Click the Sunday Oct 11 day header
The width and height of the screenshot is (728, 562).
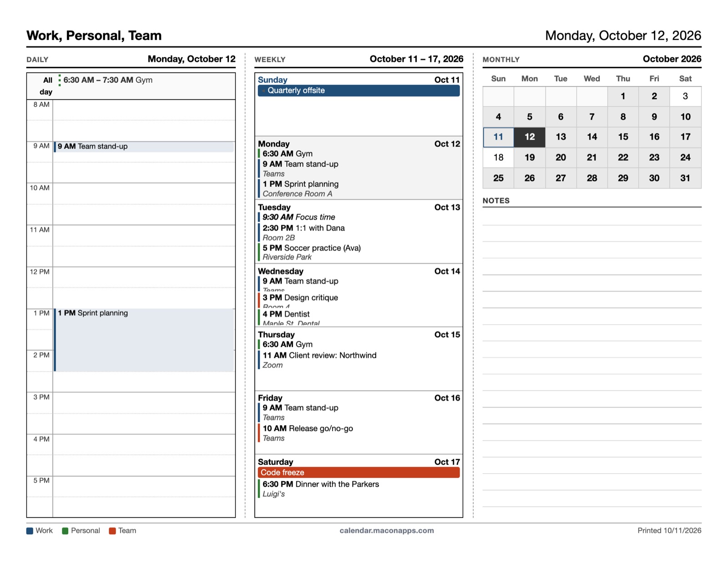(359, 80)
